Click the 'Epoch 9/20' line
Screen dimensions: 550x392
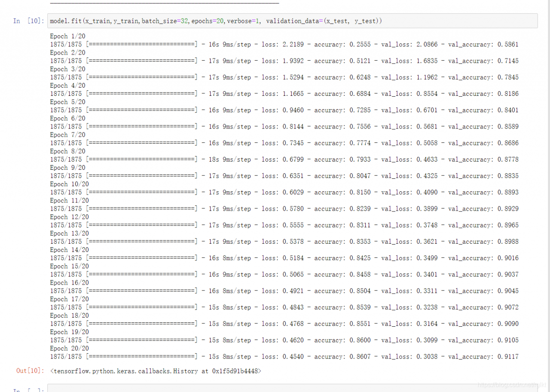[67, 168]
